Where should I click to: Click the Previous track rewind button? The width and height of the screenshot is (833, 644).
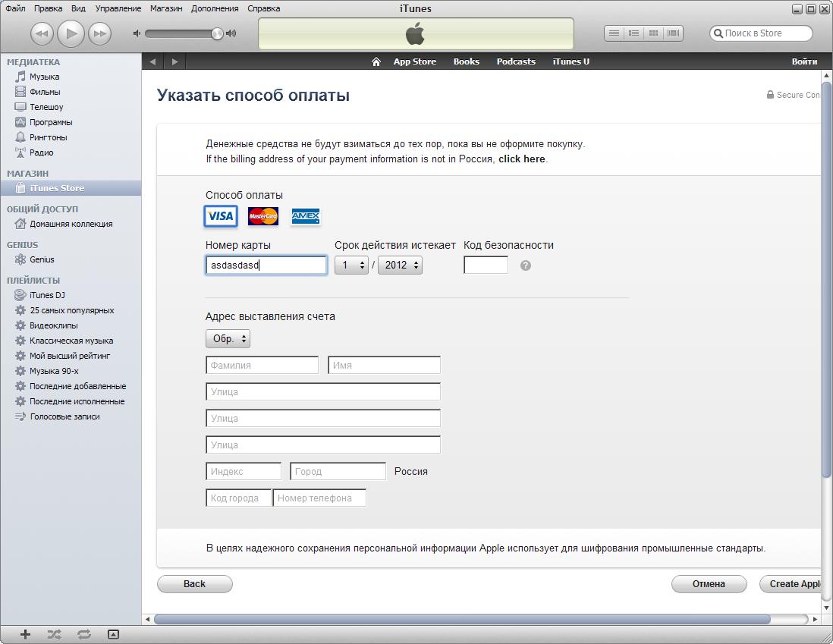click(42, 34)
